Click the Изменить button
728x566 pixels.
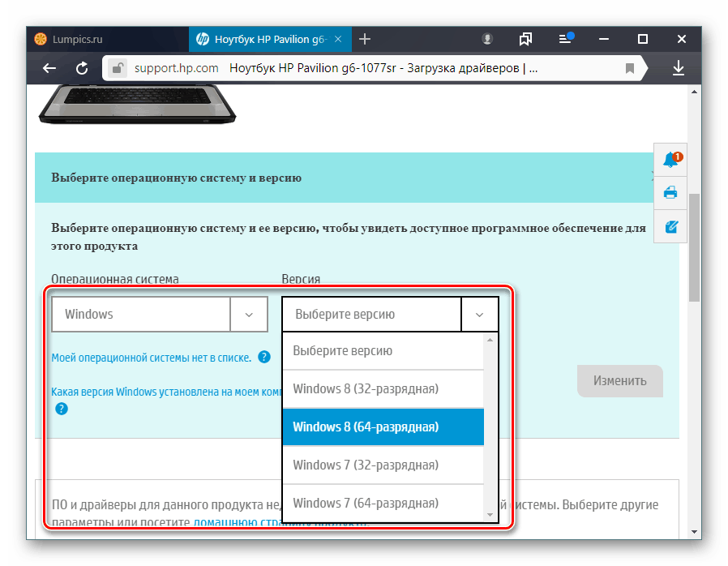620,381
